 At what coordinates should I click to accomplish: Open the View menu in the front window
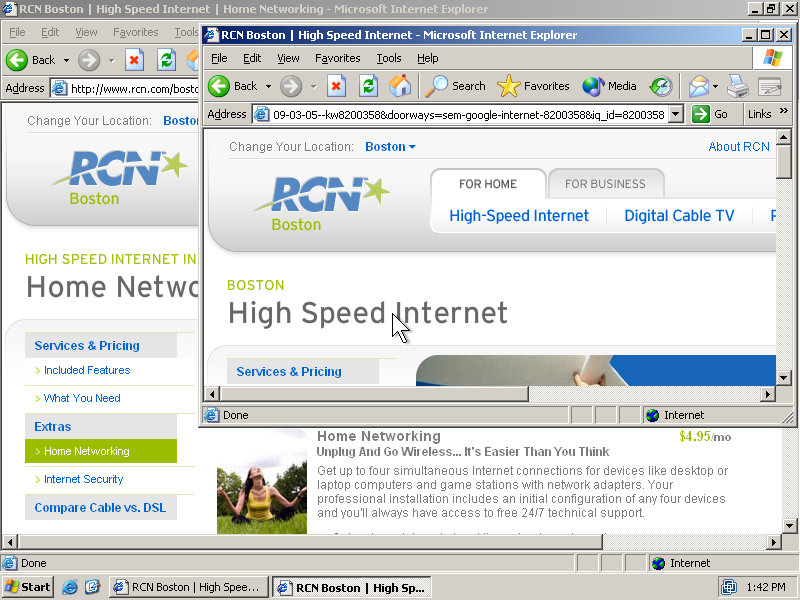point(288,58)
